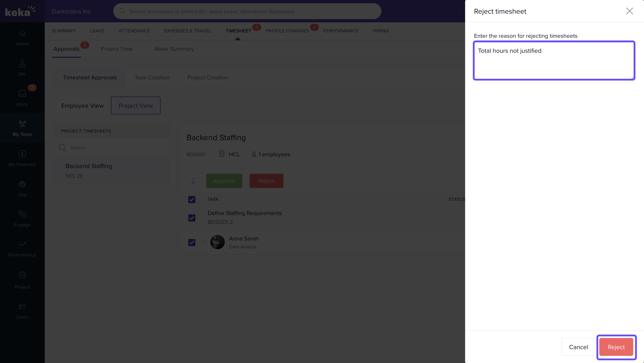Go to My Finances dollar icon

[x=22, y=154]
